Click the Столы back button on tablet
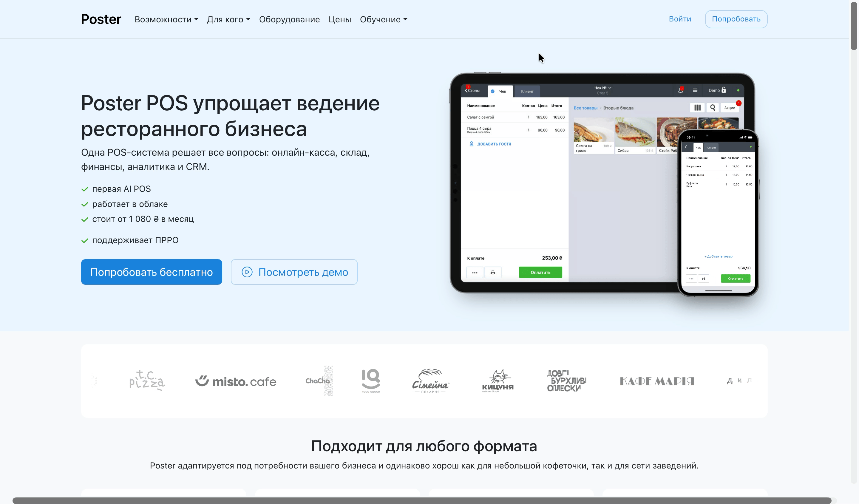859x504 pixels. point(472,90)
